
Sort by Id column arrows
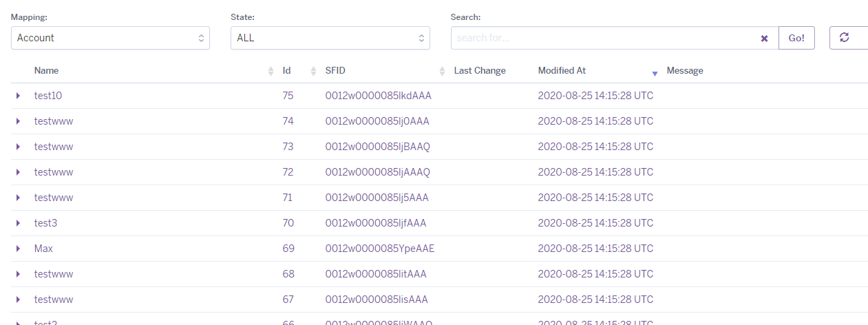tap(313, 71)
